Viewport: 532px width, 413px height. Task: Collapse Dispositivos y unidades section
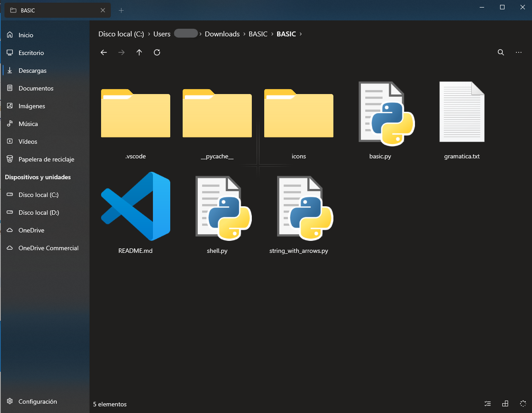coord(38,177)
